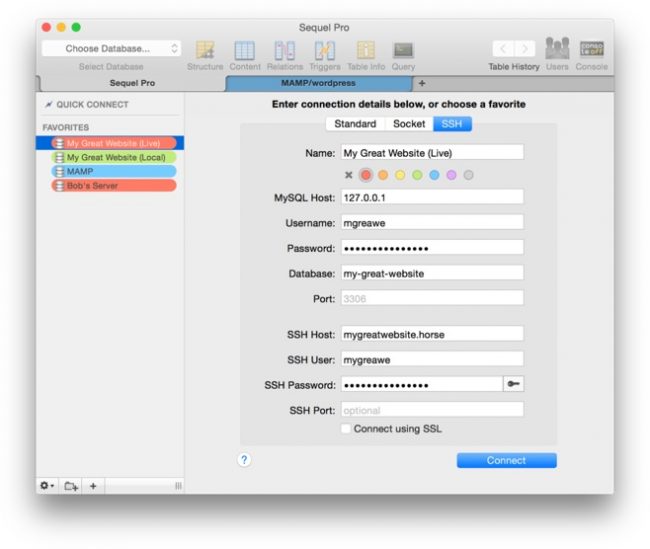Add a new favorites folder
This screenshot has height=549, width=650.
71,486
